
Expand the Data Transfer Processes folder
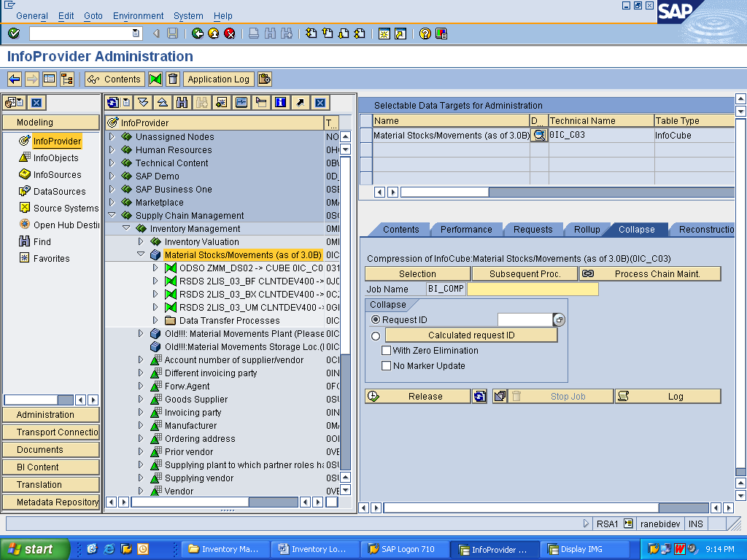click(x=155, y=321)
